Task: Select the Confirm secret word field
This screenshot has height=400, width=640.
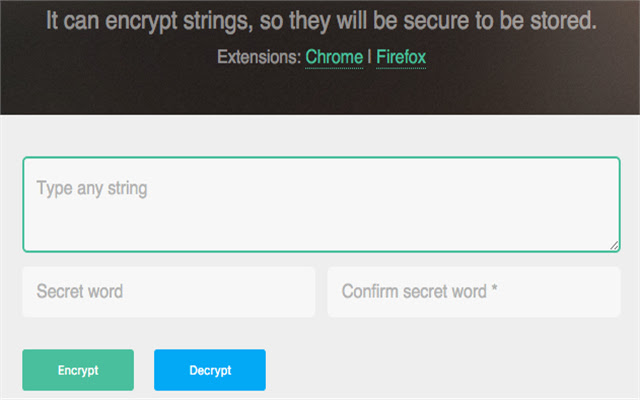Action: [x=474, y=292]
